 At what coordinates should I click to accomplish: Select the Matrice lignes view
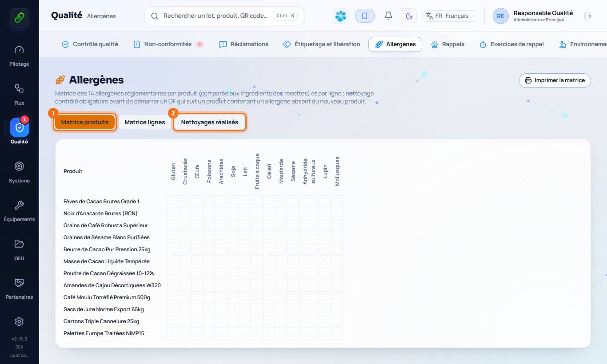145,122
